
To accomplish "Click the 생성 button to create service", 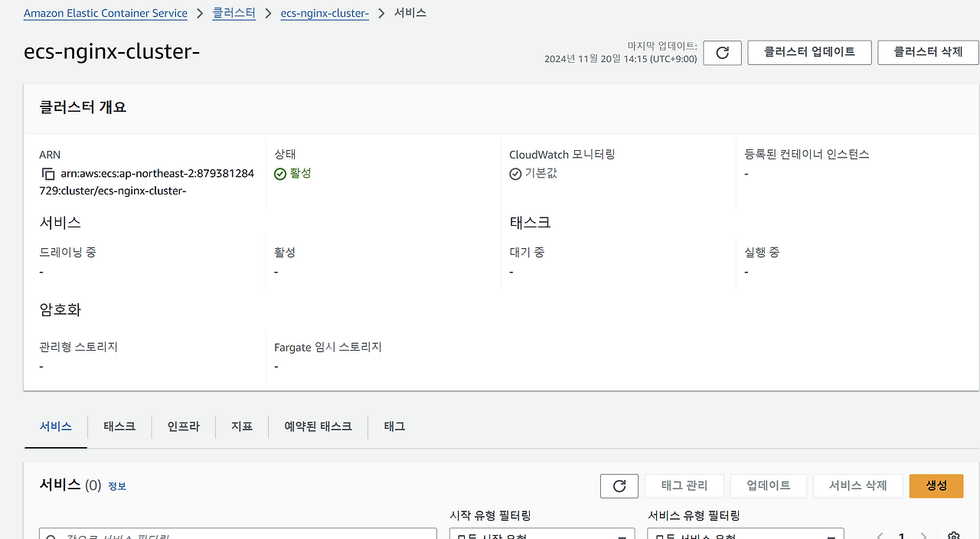I will tap(936, 486).
